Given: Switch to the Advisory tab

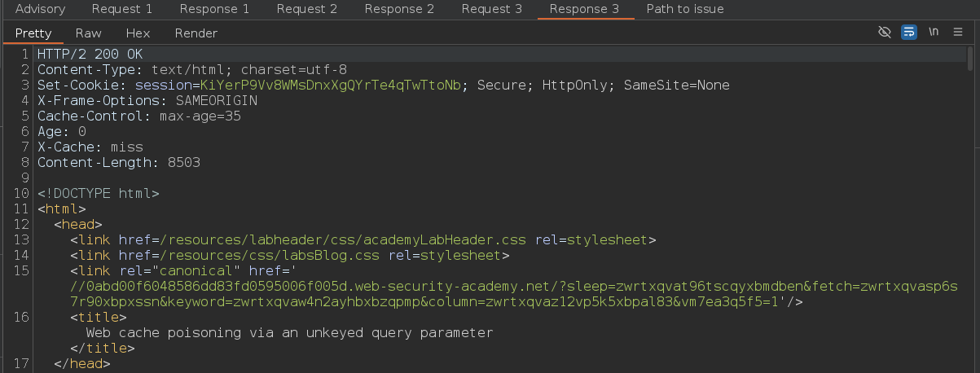Looking at the screenshot, I should tap(41, 9).
